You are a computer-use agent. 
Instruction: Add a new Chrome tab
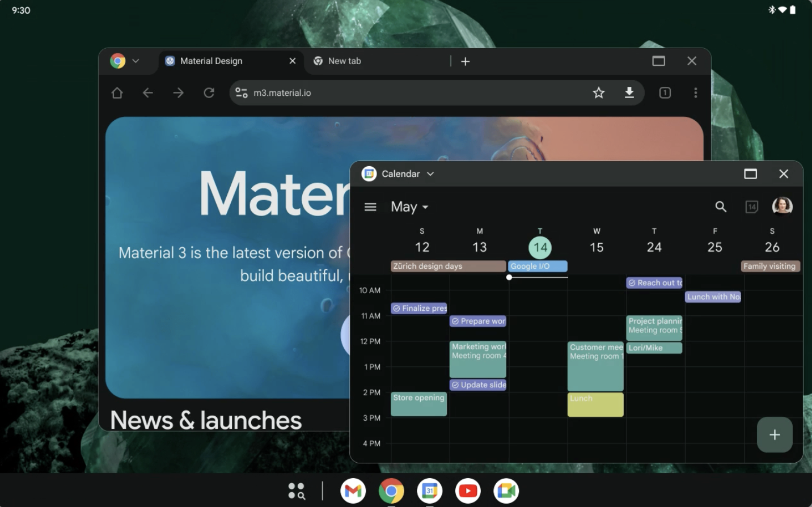[466, 61]
